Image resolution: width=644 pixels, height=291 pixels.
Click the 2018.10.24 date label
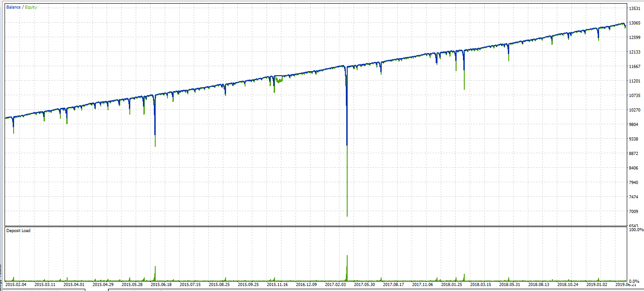568,285
